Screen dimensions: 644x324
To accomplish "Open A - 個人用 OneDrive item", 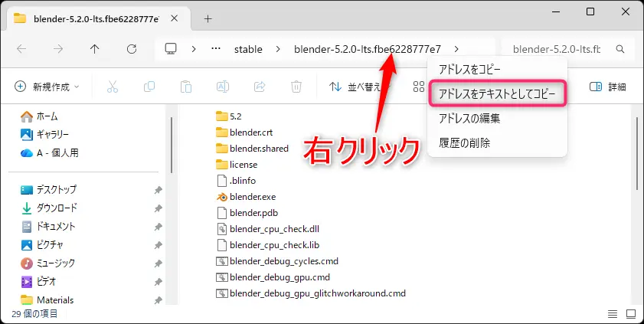I will 49,152.
